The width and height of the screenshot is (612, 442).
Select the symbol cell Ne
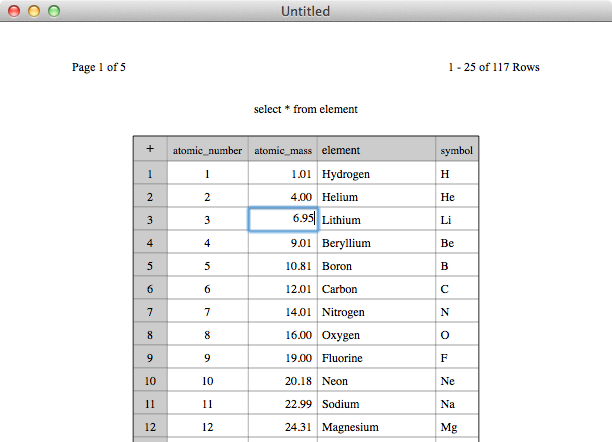[457, 381]
